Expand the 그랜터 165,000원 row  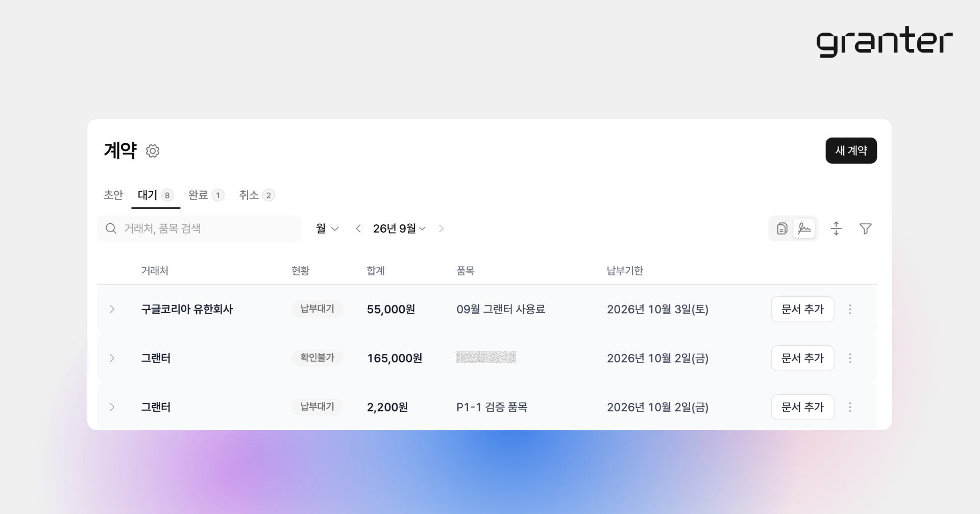[112, 358]
